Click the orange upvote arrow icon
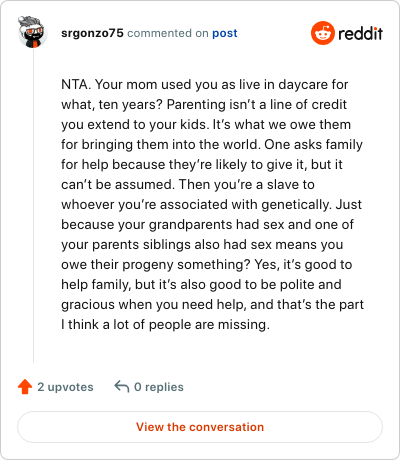 click(x=25, y=387)
